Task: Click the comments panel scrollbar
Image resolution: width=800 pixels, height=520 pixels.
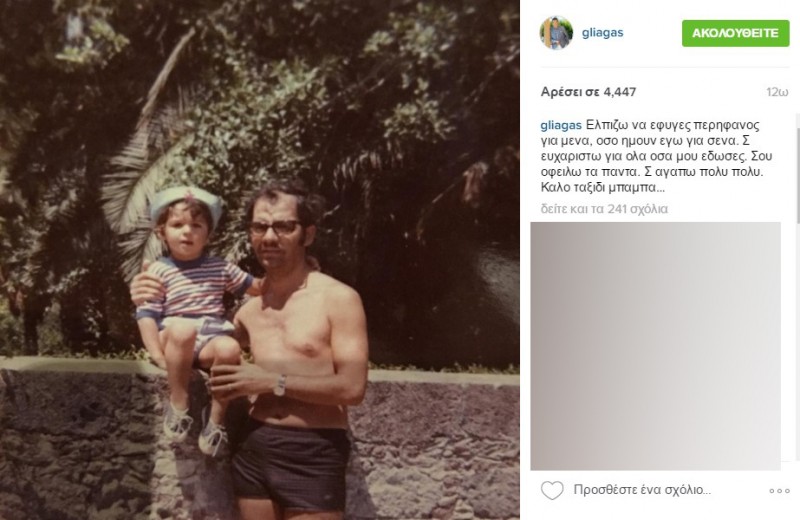Action: pyautogui.click(x=797, y=168)
